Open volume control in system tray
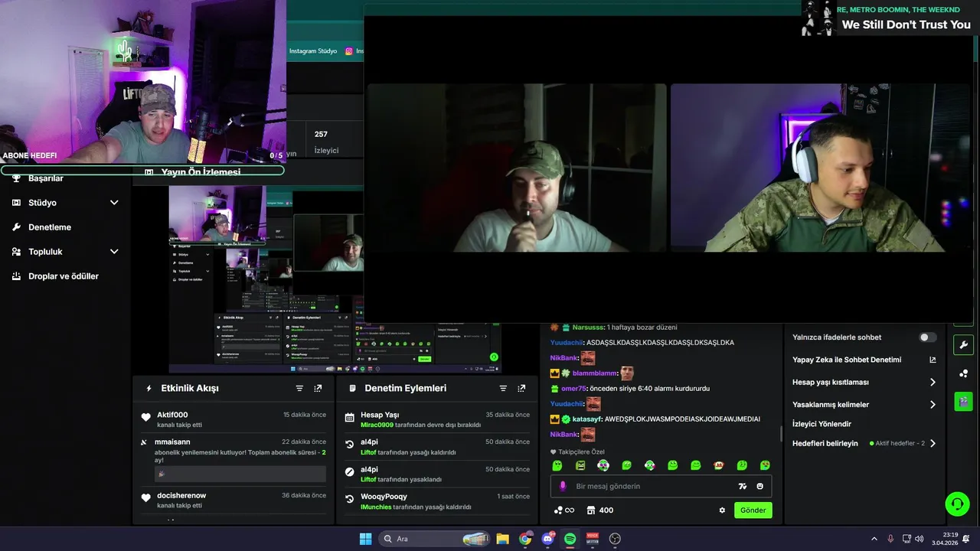 [920, 539]
